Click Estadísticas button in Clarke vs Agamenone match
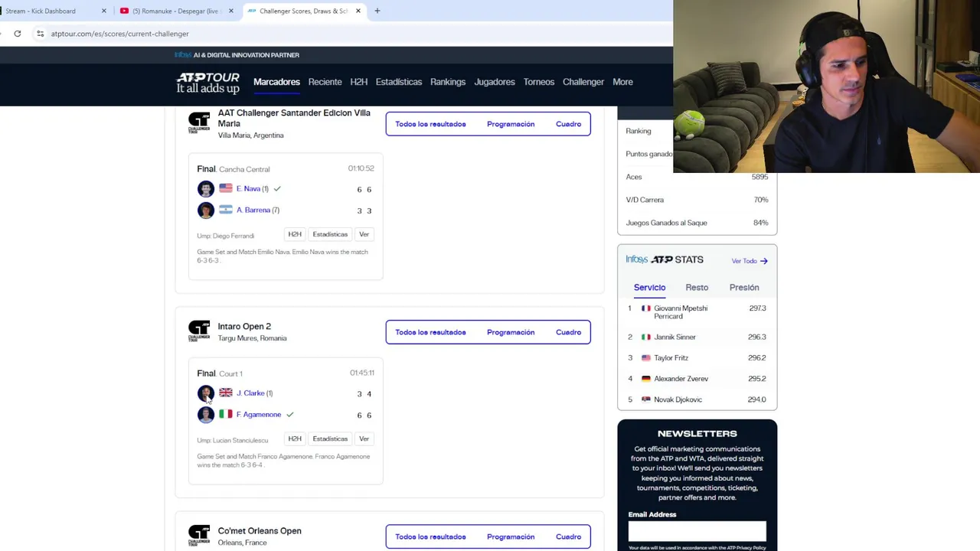The width and height of the screenshot is (980, 551). coord(330,439)
